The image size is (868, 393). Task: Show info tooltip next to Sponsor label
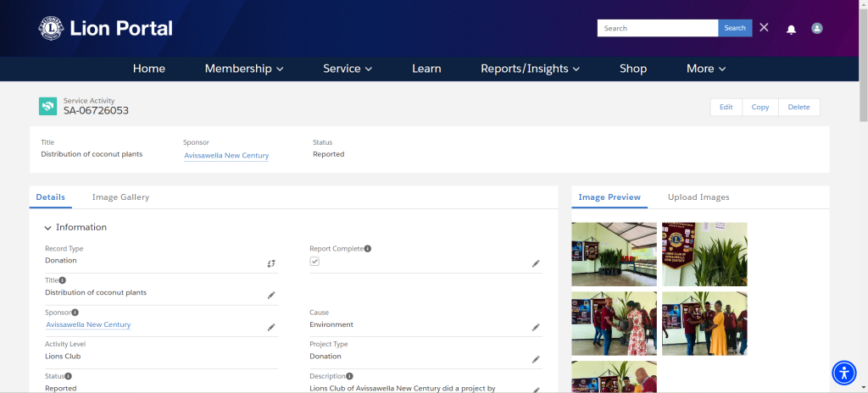75,313
